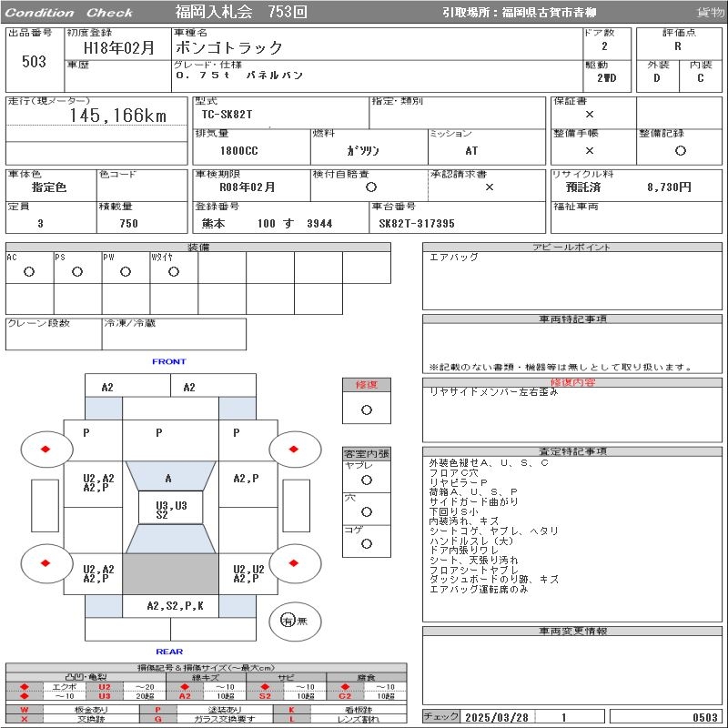Click the Condition Check header title
The width and height of the screenshot is (728, 728).
tap(69, 13)
